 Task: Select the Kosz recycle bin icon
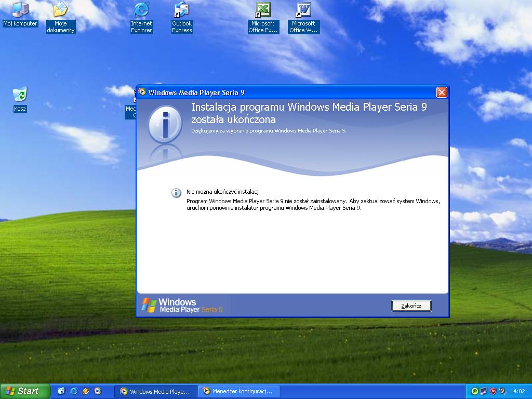point(20,99)
